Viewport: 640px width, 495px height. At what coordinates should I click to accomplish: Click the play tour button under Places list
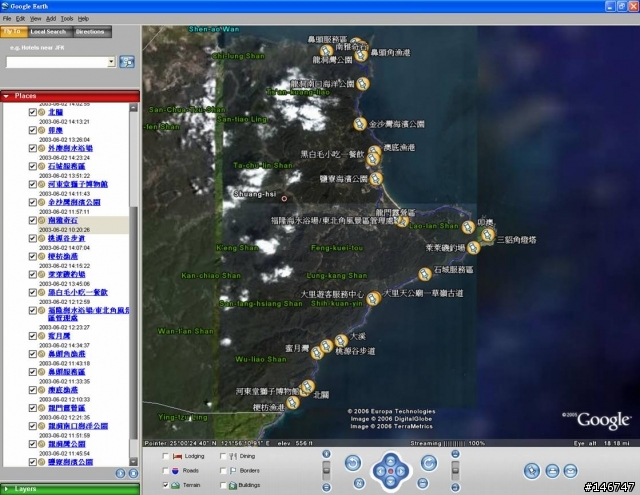[120, 473]
